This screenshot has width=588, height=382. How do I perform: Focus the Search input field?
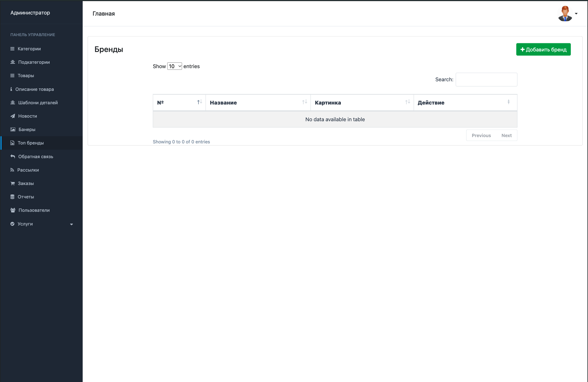[486, 80]
